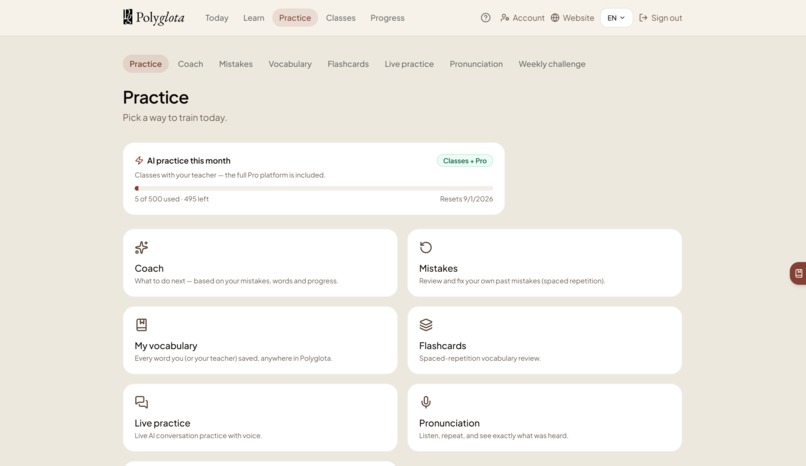Click the Flashcards card title
Viewport: 806px width, 466px height.
coord(442,346)
